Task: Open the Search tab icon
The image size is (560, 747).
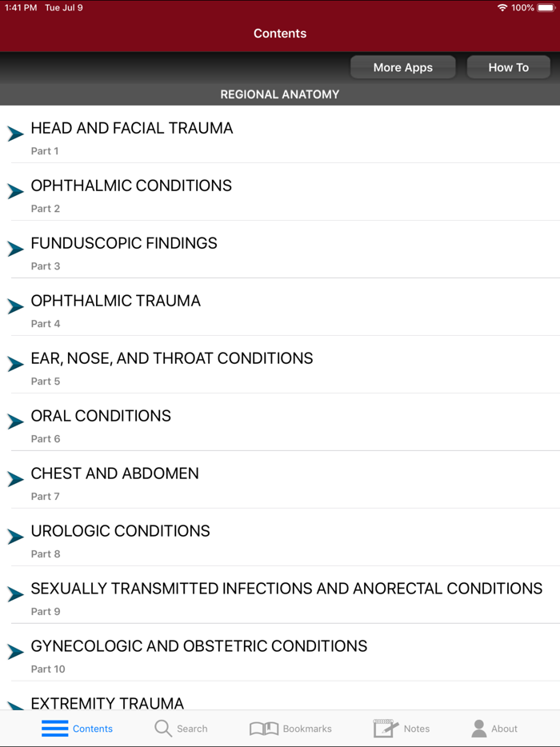Action: point(162,728)
